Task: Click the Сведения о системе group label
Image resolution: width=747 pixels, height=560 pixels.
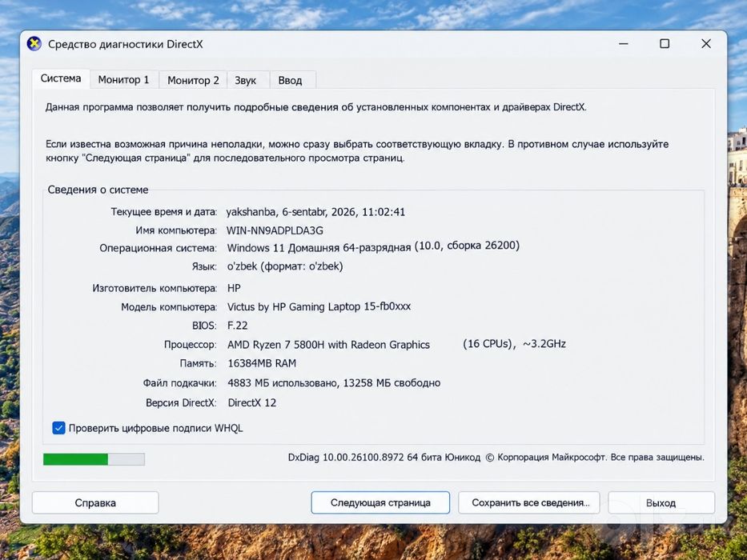Action: pos(98,190)
